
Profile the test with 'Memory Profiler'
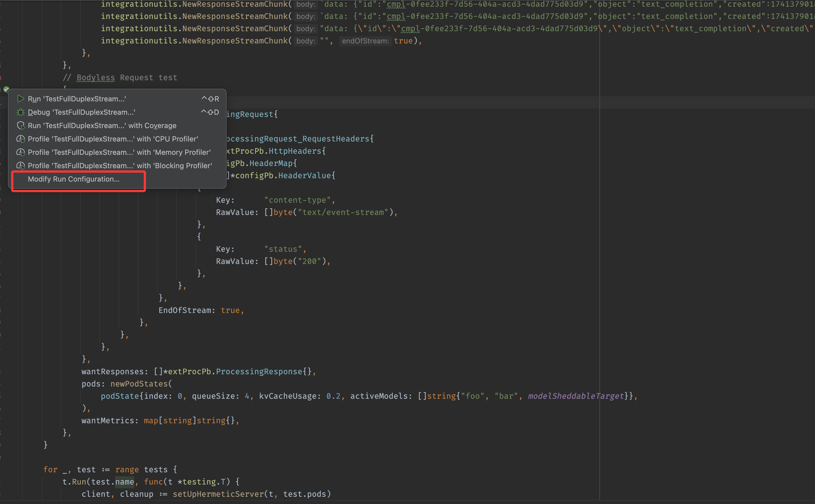click(x=117, y=152)
